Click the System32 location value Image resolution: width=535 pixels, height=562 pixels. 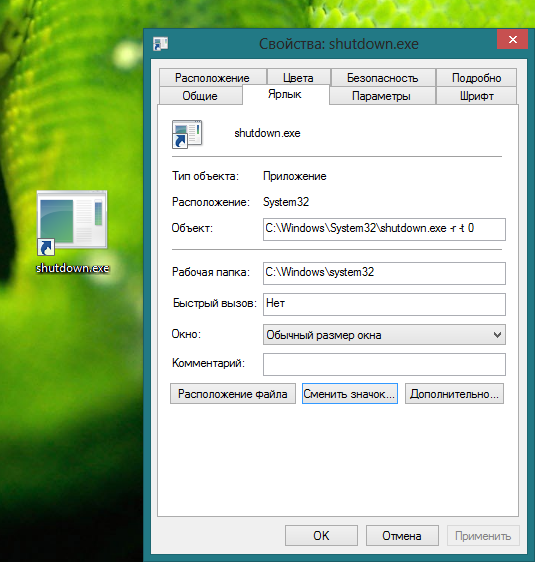[286, 202]
